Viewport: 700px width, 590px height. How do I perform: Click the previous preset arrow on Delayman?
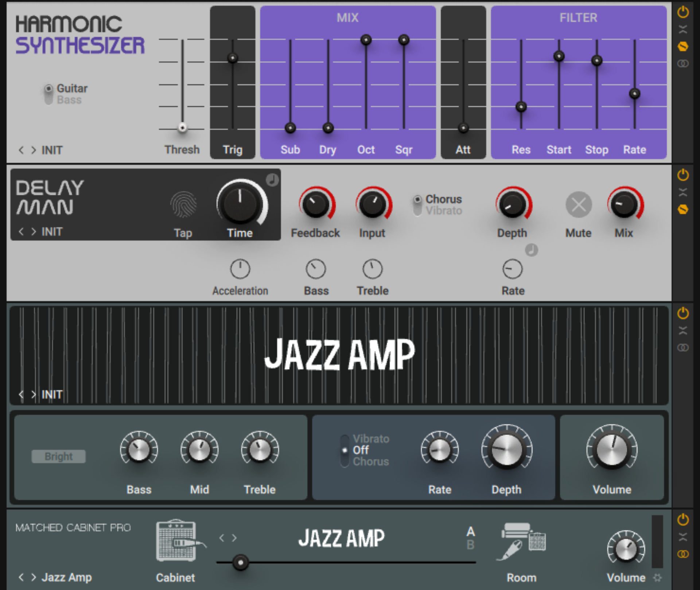click(22, 231)
